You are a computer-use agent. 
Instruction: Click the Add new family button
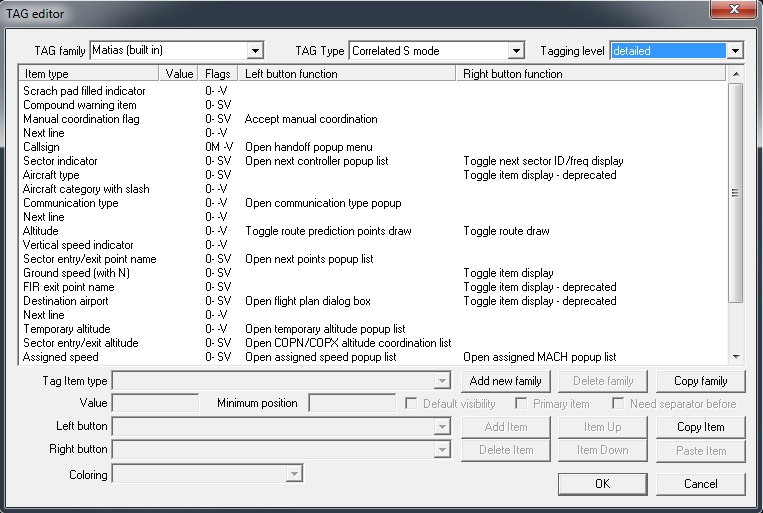[505, 381]
